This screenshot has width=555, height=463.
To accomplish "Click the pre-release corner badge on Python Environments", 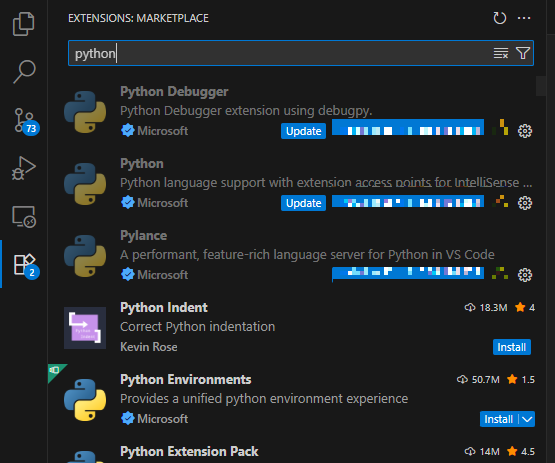I will pyautogui.click(x=55, y=370).
